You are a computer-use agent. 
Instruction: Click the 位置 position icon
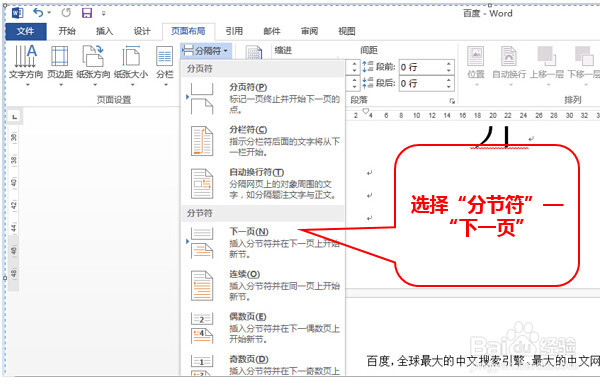coord(475,56)
